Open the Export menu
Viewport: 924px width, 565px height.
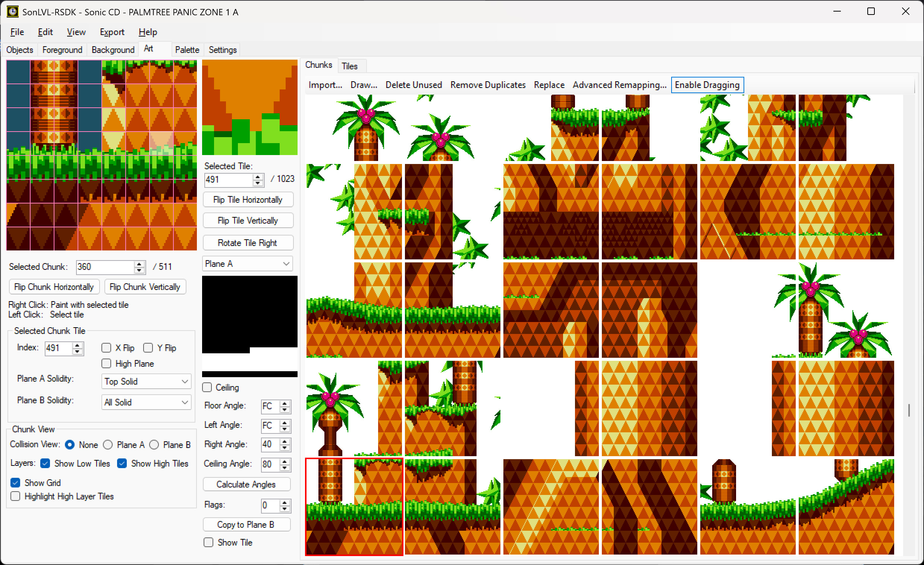112,32
